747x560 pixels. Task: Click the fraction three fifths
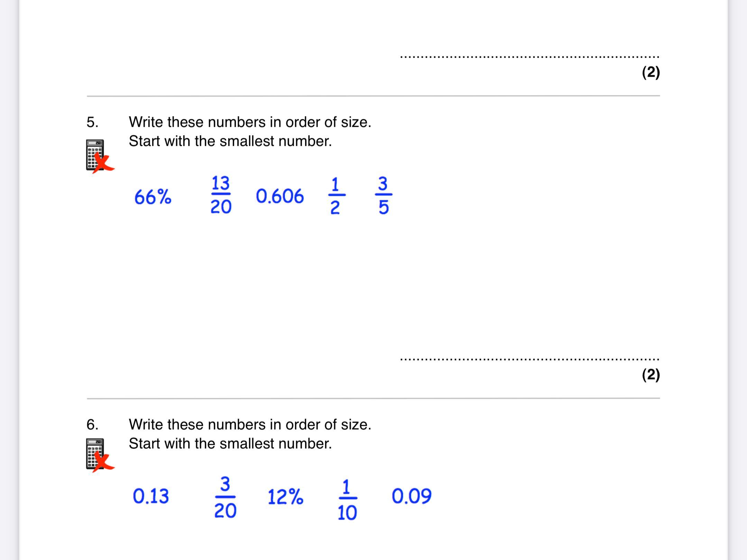click(383, 196)
